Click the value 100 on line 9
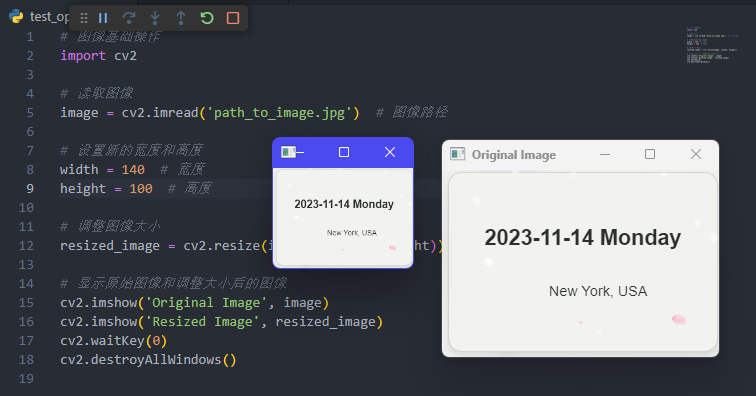 tap(141, 189)
